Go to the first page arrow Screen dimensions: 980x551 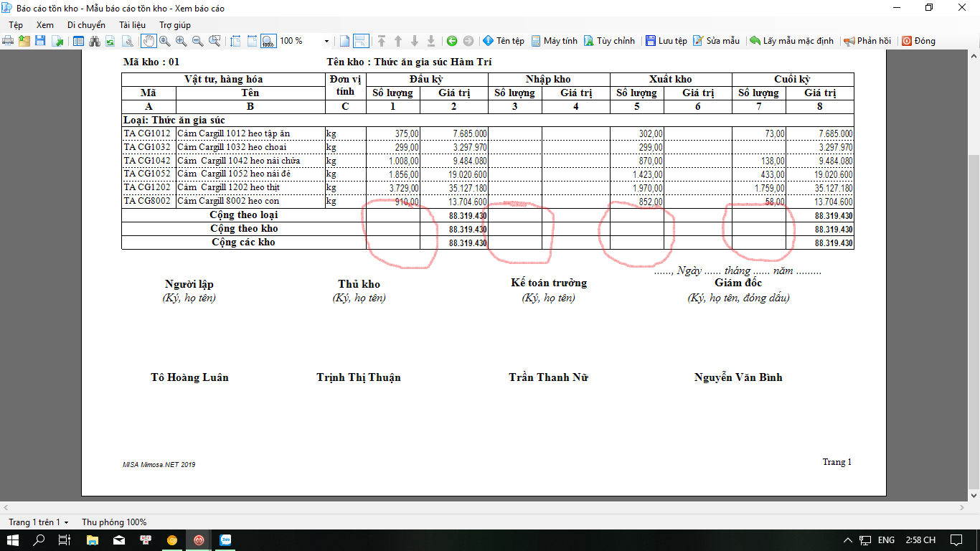tap(382, 41)
